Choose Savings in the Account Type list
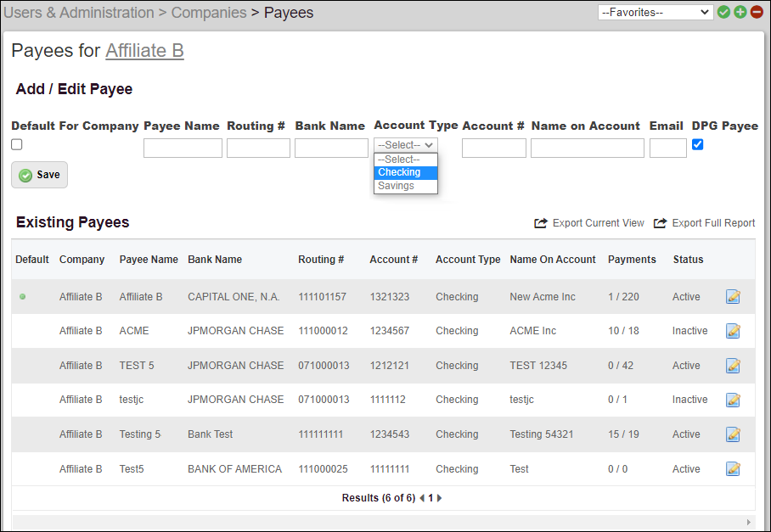Screen dimensions: 771x532 pos(397,185)
